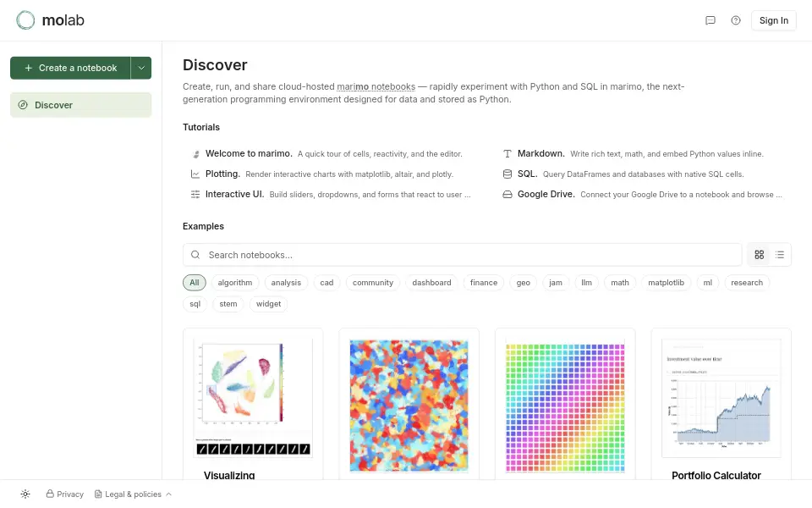Viewport: 812px width, 508px height.
Task: Open the Interactive UI tutorial
Action: [x=331, y=195]
